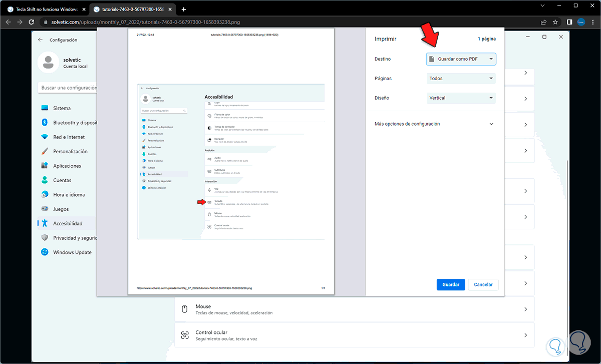Click the browser forward arrow

click(x=20, y=22)
